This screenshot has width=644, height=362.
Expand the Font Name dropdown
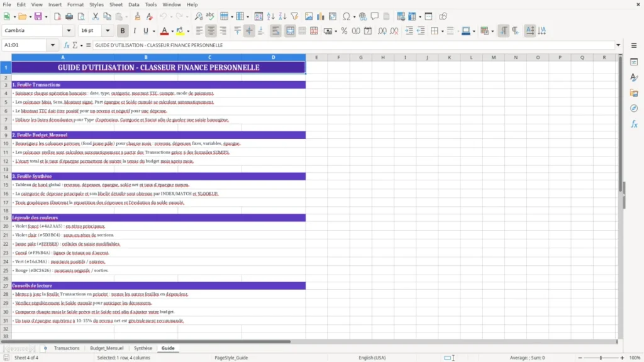(69, 30)
